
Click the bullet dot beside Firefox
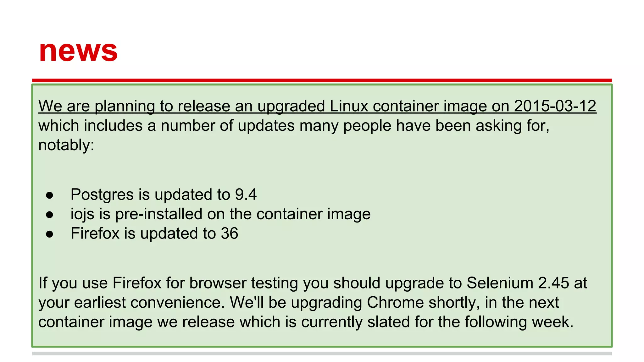[x=49, y=234]
